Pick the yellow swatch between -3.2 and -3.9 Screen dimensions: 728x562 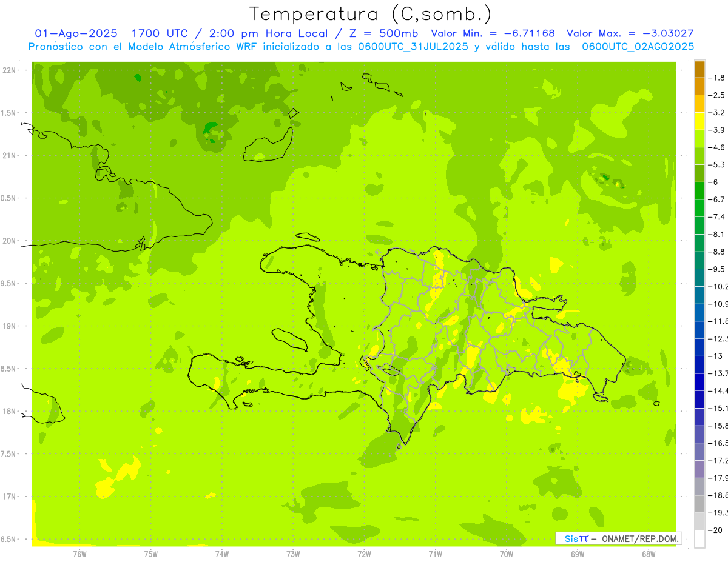pyautogui.click(x=700, y=121)
